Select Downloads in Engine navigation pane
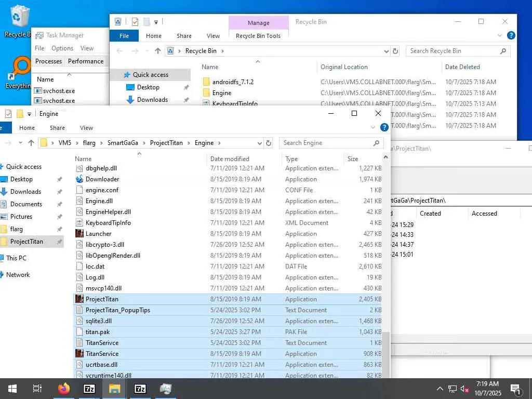 point(26,192)
